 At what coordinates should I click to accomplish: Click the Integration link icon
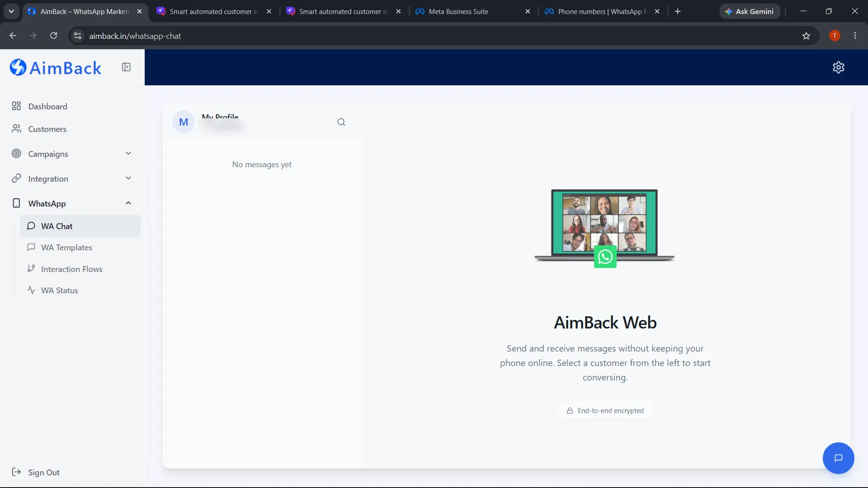pyautogui.click(x=16, y=178)
